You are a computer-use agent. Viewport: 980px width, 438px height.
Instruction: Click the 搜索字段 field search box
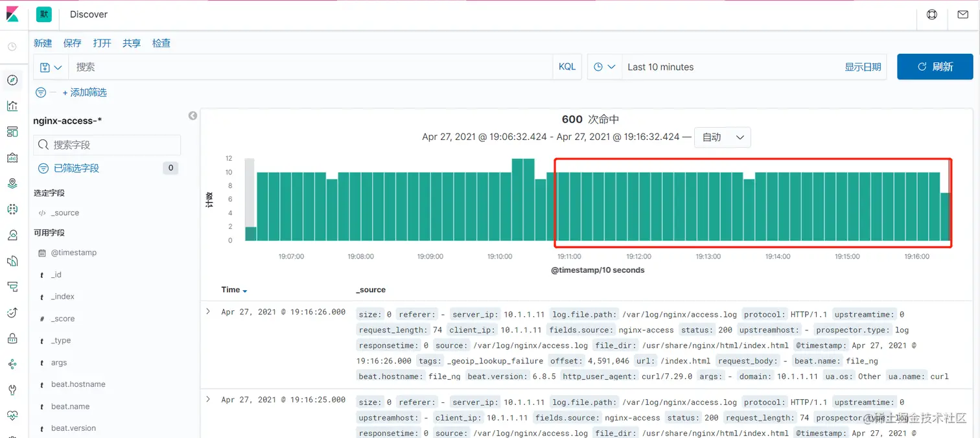[x=107, y=144]
